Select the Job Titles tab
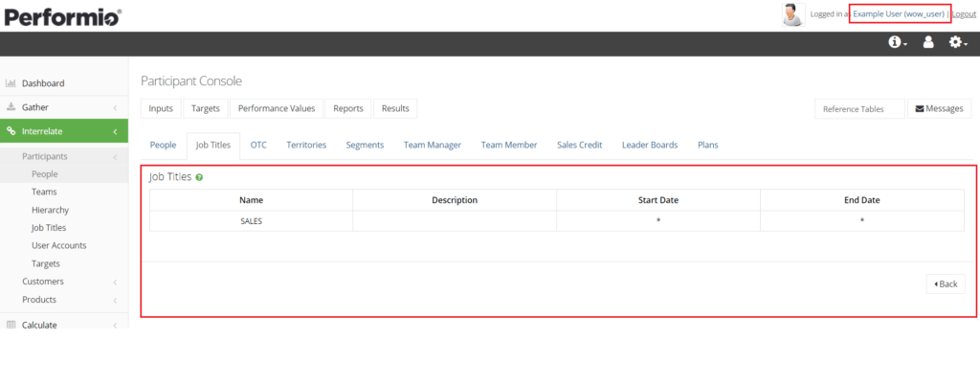This screenshot has width=980, height=386. tap(213, 146)
